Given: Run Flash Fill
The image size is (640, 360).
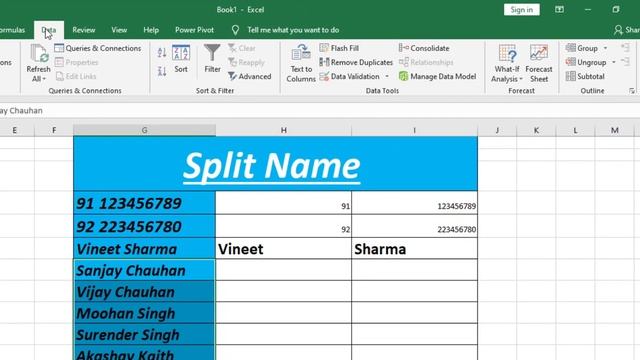Looking at the screenshot, I should coord(339,48).
